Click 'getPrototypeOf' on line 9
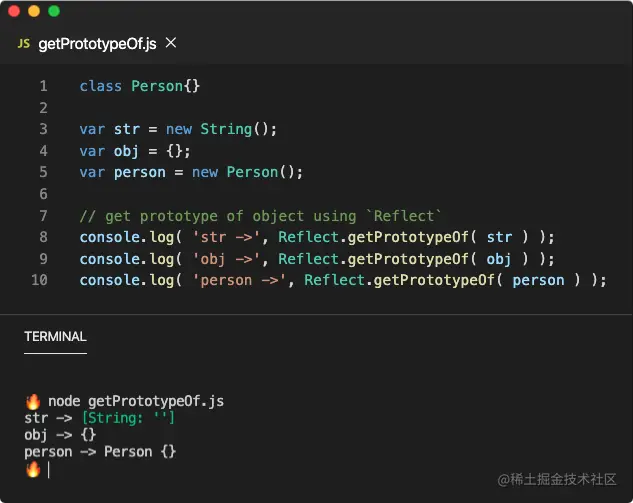The image size is (633, 503). [x=408, y=259]
